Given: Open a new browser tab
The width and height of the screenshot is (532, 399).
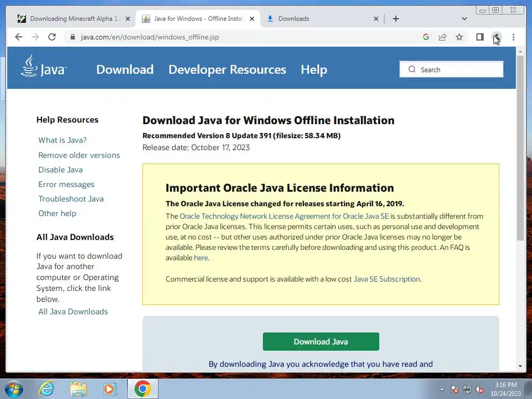Looking at the screenshot, I should click(395, 19).
